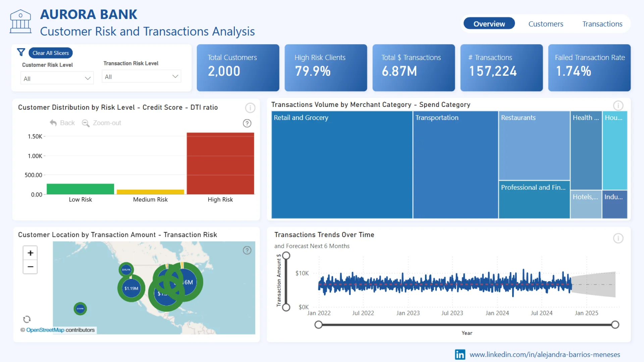Select the green Low Risk bar
Screen dimensions: 644x362
(80, 189)
